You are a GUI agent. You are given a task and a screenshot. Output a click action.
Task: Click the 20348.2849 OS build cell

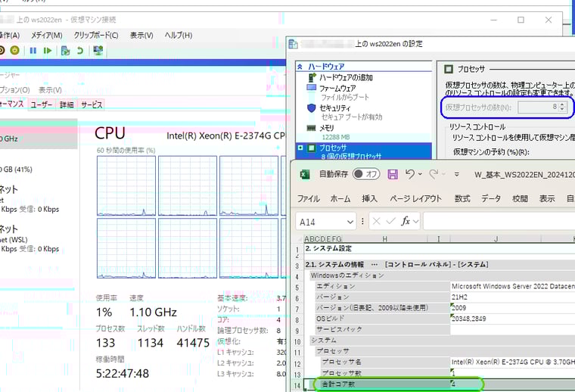coord(513,319)
